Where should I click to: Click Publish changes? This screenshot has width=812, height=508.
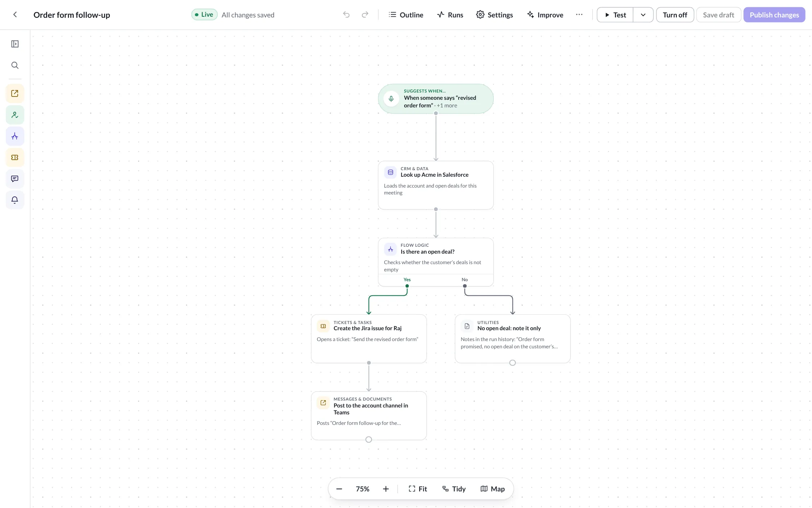coord(774,15)
